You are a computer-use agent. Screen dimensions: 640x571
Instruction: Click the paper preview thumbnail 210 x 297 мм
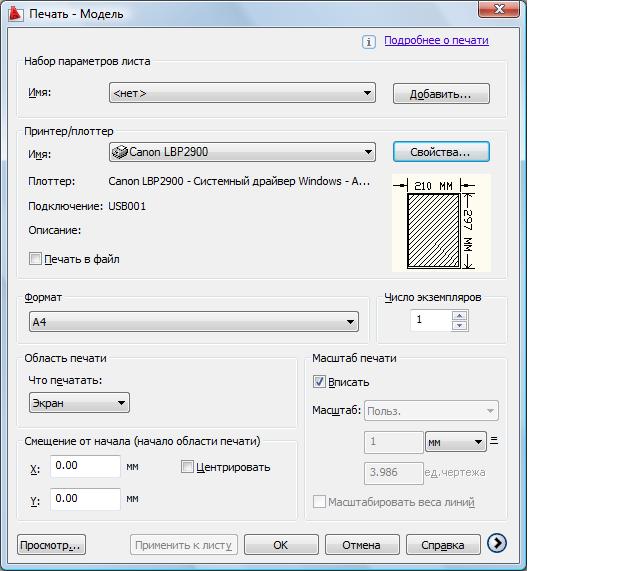click(441, 223)
